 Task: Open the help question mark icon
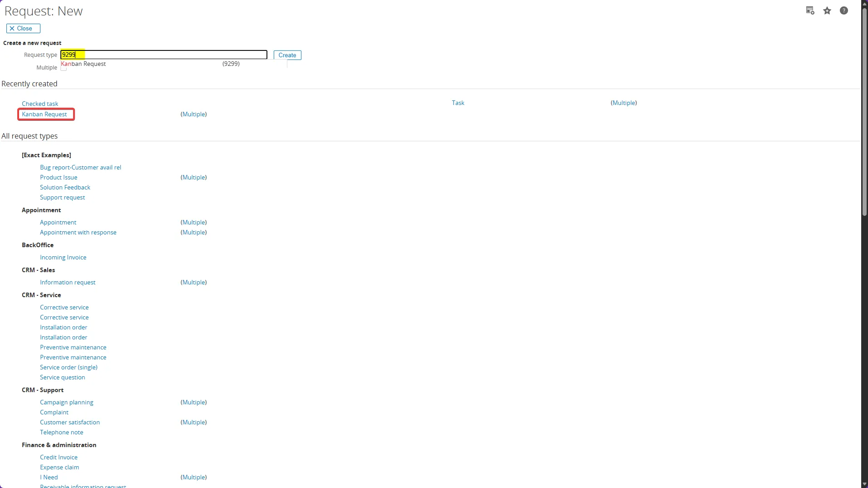(843, 11)
